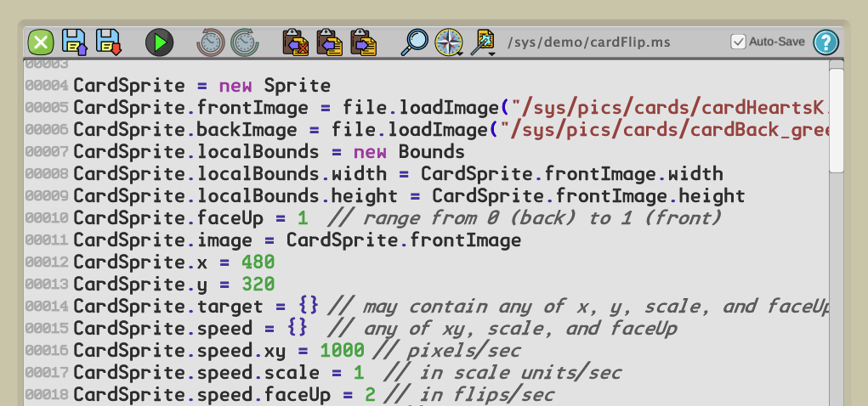Image resolution: width=868 pixels, height=406 pixels.
Task: Toggle the Auto-Save checkbox
Action: click(738, 42)
